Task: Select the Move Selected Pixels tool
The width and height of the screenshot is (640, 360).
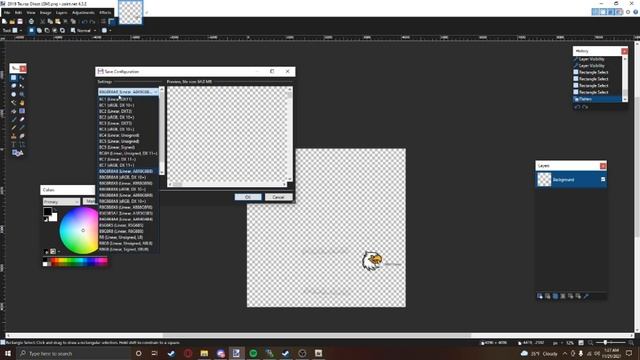Action: [22, 78]
